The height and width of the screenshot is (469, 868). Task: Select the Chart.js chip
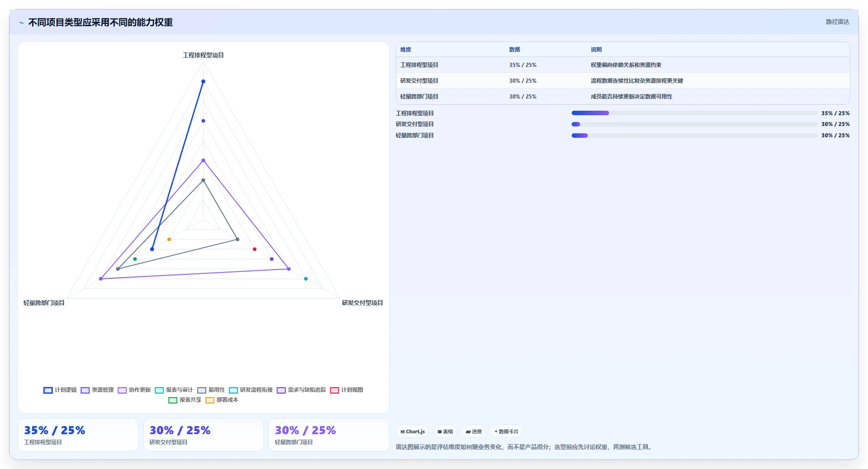coord(413,431)
